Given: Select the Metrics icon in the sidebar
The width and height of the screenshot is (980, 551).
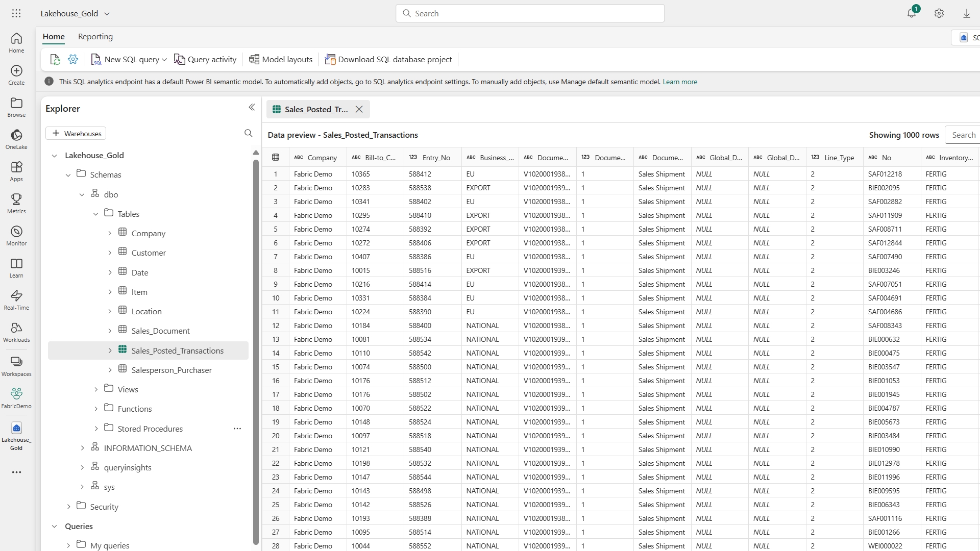Looking at the screenshot, I should [x=16, y=203].
